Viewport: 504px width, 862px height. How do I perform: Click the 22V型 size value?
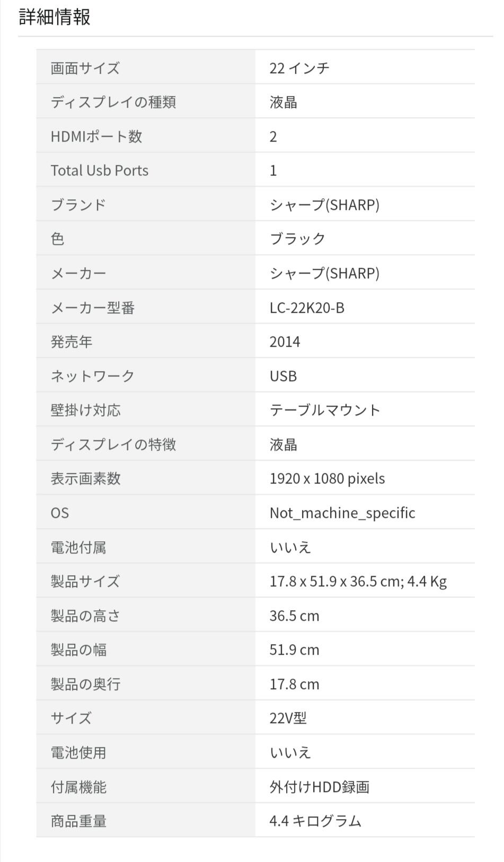point(288,718)
